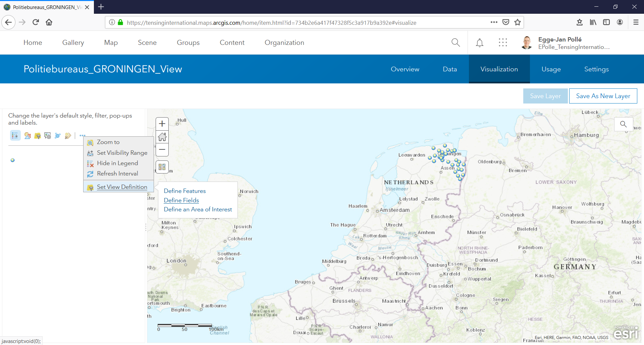Zoom out on the map
Screen dimensions: 644x345
tap(162, 150)
